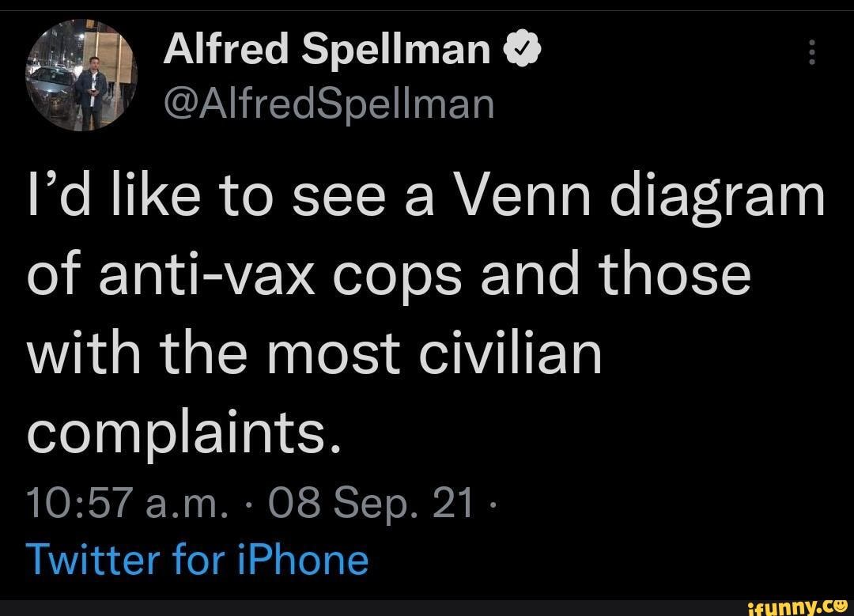854x616 pixels.
Task: Open the Twitter for iPhone link
Action: (198, 558)
